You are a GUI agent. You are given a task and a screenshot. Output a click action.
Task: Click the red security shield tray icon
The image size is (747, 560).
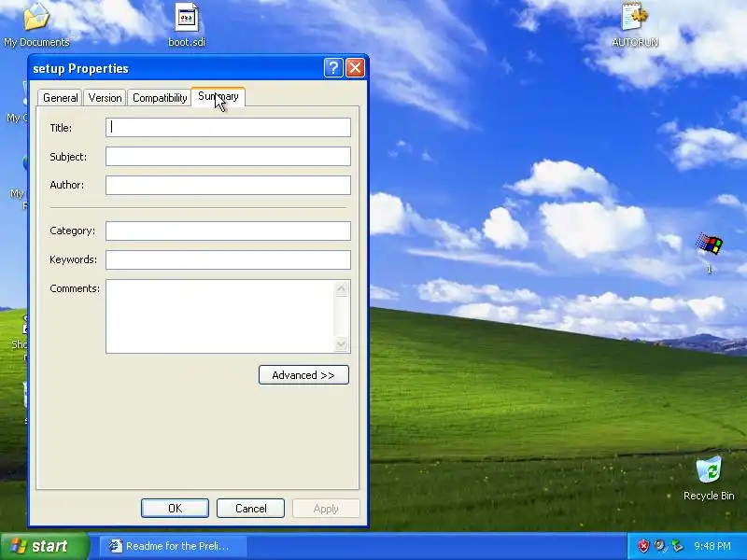(643, 546)
